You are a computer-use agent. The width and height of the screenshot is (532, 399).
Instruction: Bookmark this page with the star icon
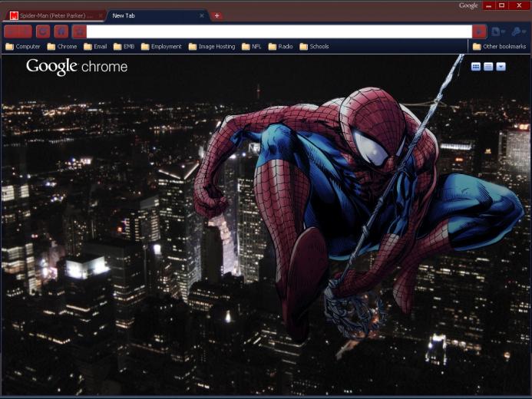tap(79, 31)
